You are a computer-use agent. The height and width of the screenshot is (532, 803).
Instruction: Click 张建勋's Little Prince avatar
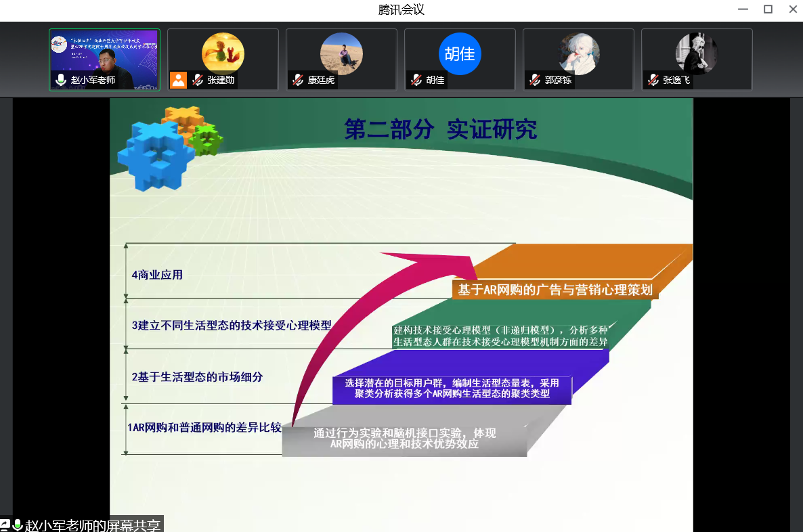(x=223, y=53)
